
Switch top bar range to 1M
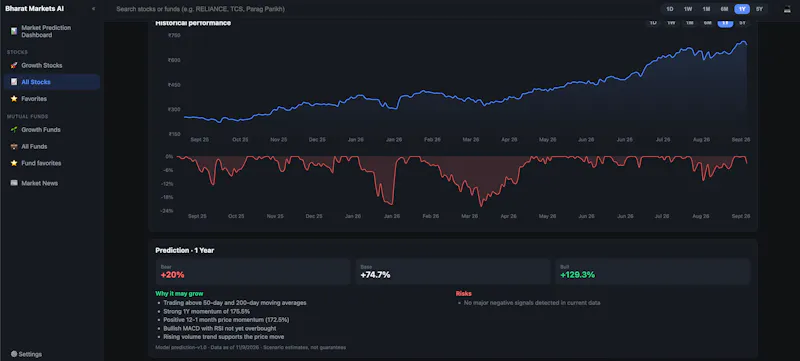(x=706, y=9)
